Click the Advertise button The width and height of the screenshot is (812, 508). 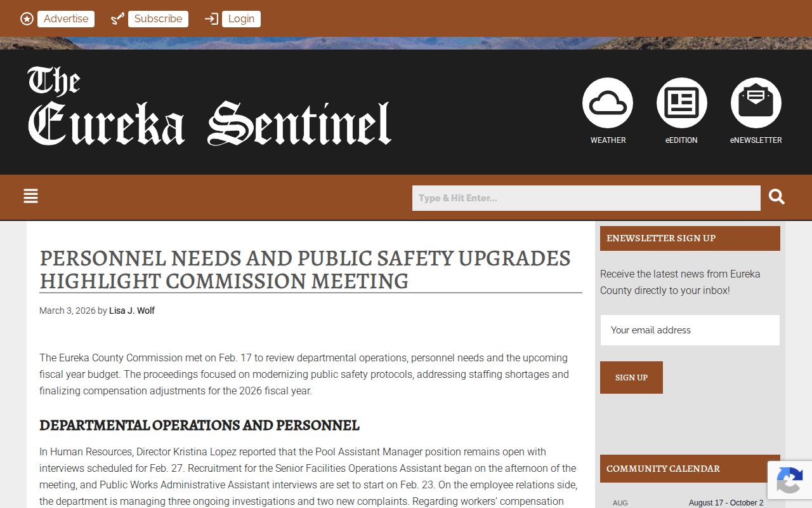click(66, 19)
